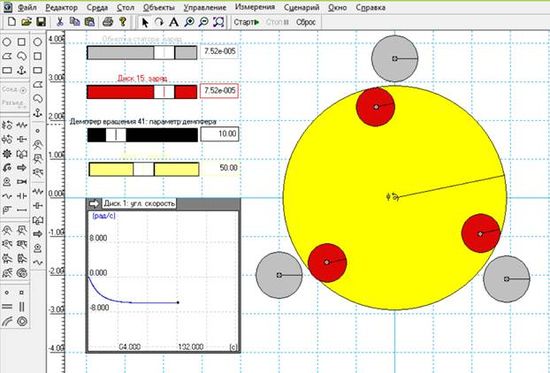This screenshot has width=550, height=373.
Task: Select the Cut scissors icon
Action: [60, 22]
